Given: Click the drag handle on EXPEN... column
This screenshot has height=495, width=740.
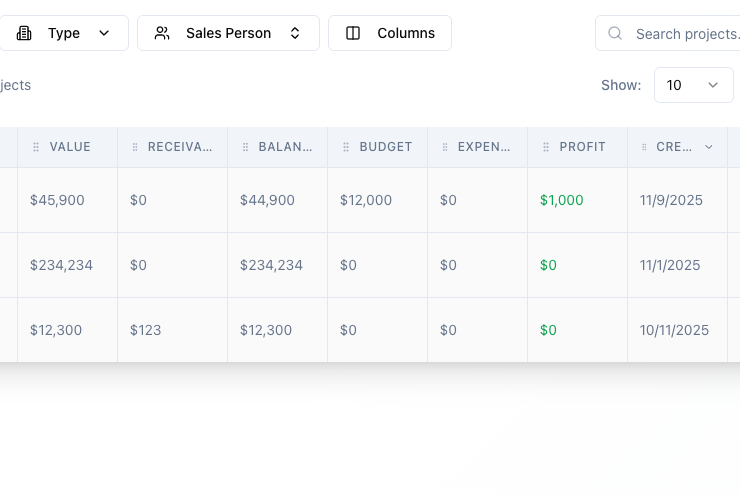Looking at the screenshot, I should coord(445,147).
